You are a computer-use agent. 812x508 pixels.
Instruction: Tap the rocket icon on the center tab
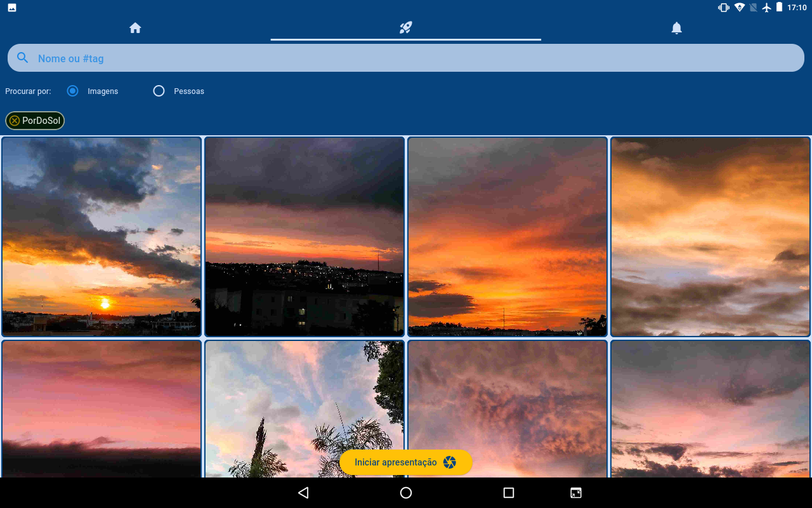(x=405, y=28)
